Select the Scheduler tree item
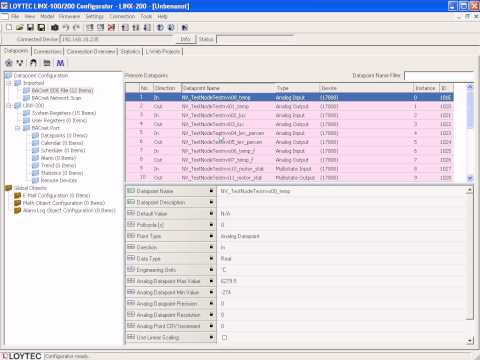 click(x=63, y=150)
